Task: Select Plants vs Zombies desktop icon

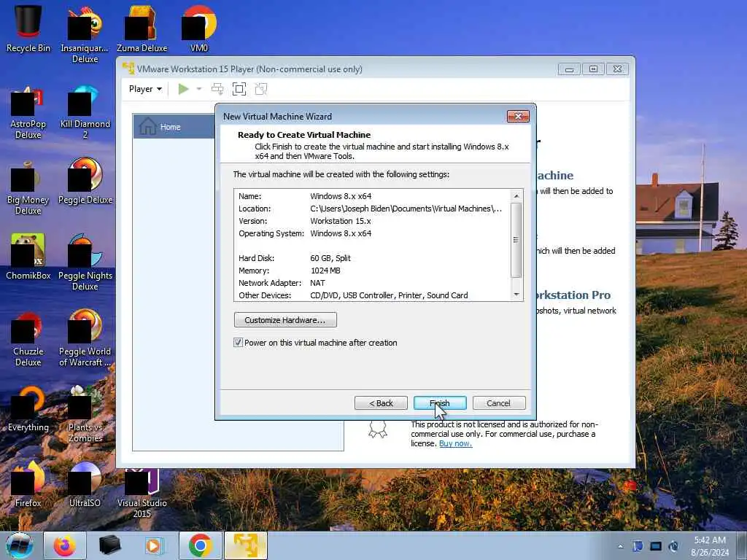Action: pyautogui.click(x=85, y=414)
